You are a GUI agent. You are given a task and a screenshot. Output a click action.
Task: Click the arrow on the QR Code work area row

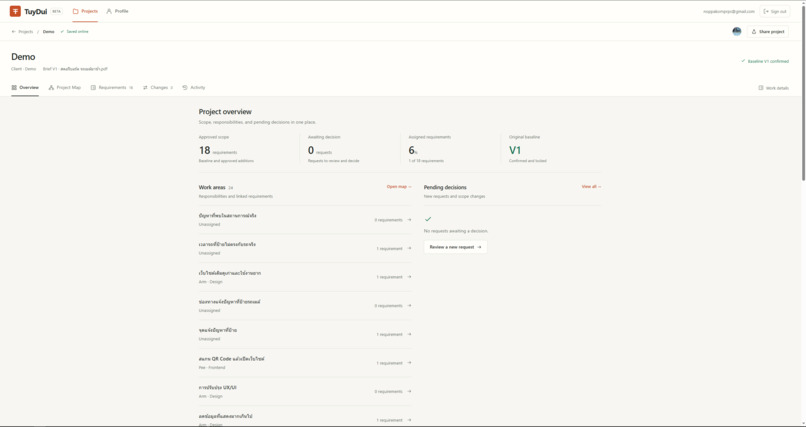tap(409, 363)
